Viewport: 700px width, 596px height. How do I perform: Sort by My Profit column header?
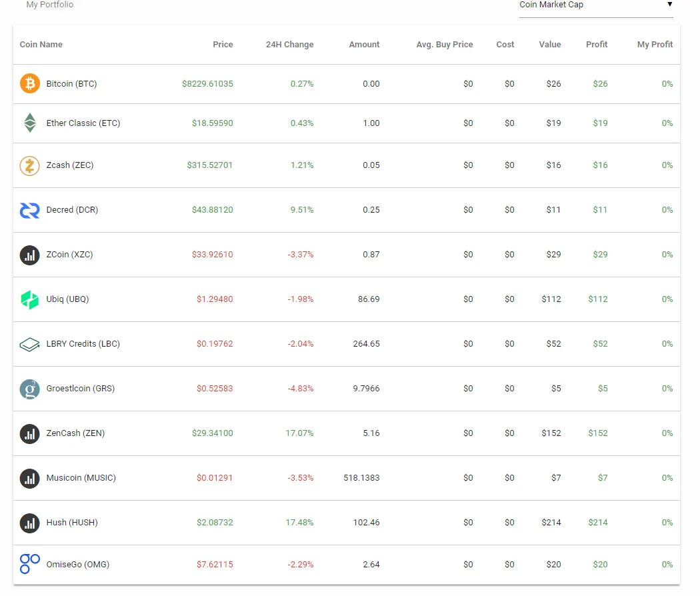point(655,44)
